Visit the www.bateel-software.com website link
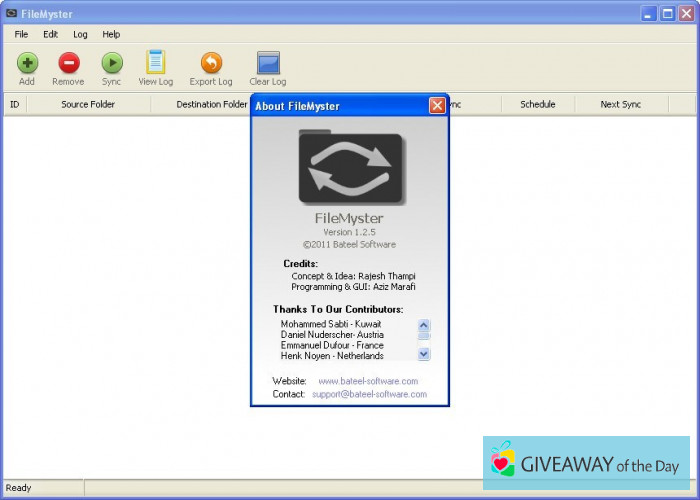Viewport: 700px width, 500px height. click(368, 381)
